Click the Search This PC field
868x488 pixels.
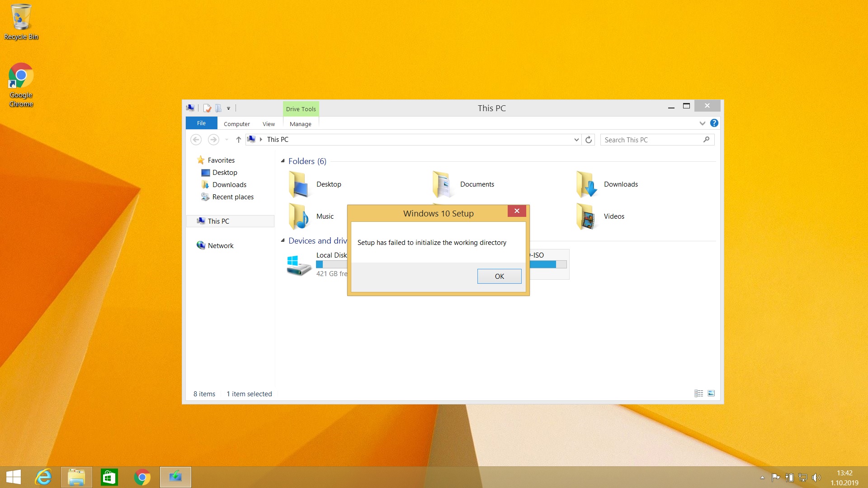[651, 140]
